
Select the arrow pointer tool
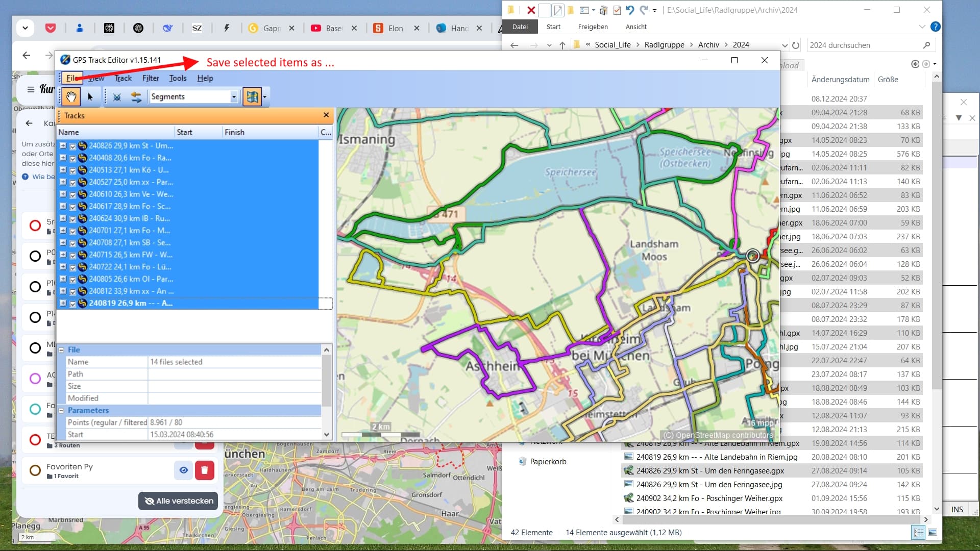[90, 96]
